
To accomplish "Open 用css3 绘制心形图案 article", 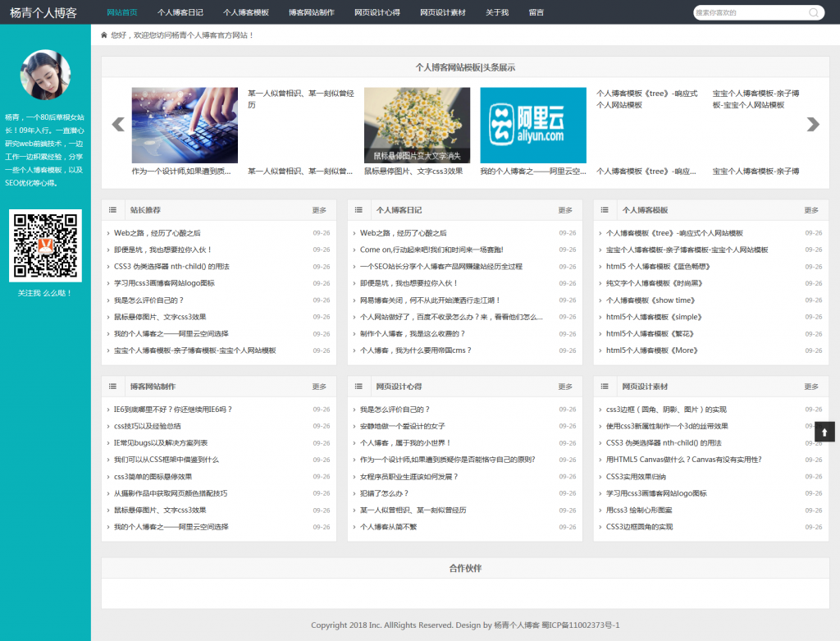I will [x=639, y=511].
